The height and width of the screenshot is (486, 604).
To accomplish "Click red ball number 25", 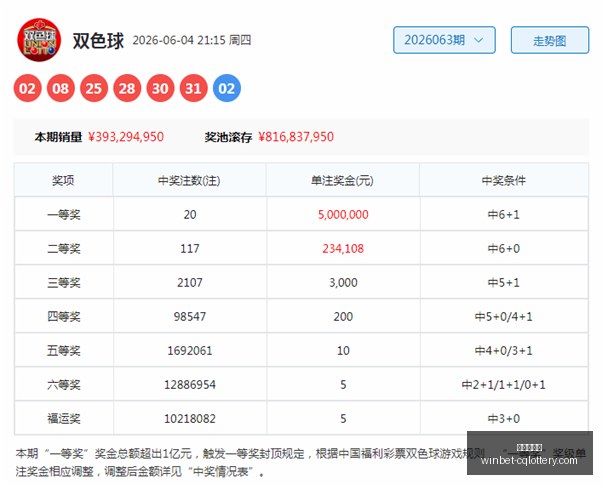I will pos(94,89).
